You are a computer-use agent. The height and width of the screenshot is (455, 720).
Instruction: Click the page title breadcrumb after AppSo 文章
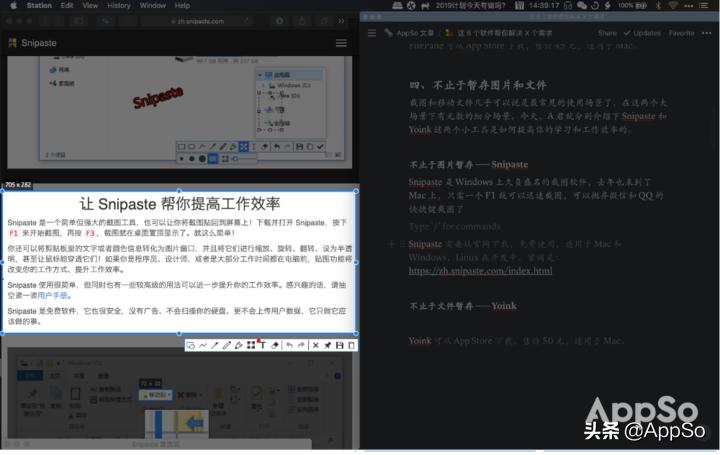(498, 33)
